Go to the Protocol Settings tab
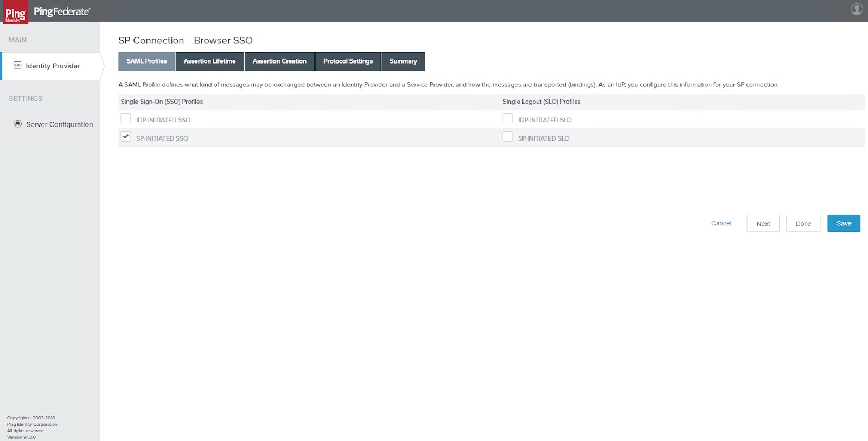 (x=348, y=61)
